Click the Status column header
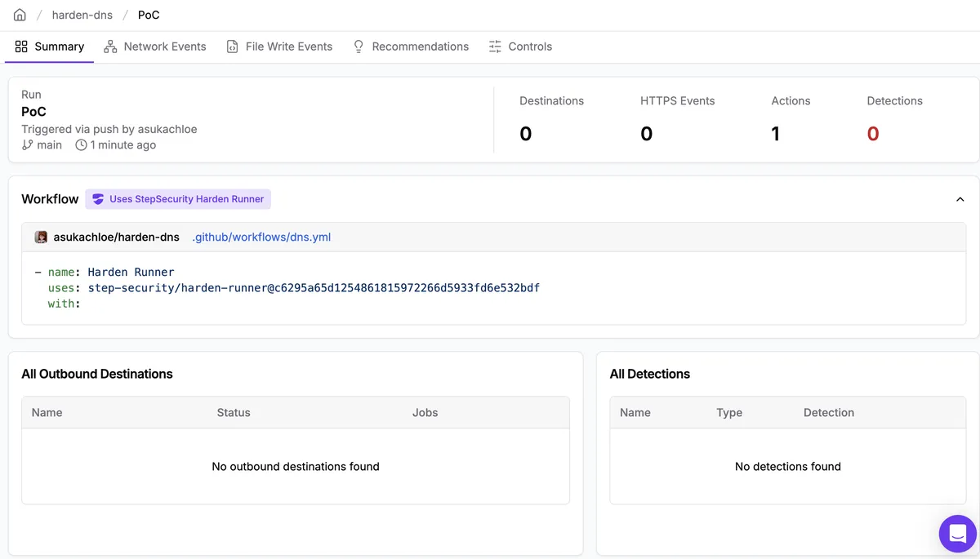Screen dimensions: 980x559 pos(234,412)
